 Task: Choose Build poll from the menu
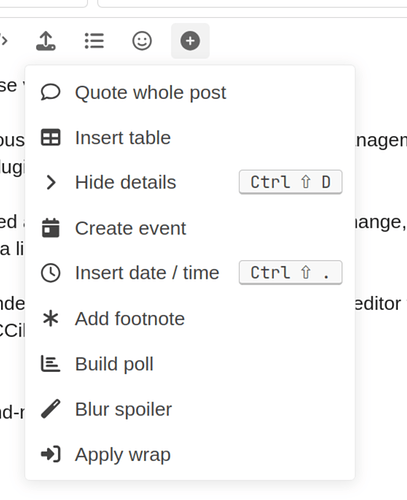click(190, 364)
